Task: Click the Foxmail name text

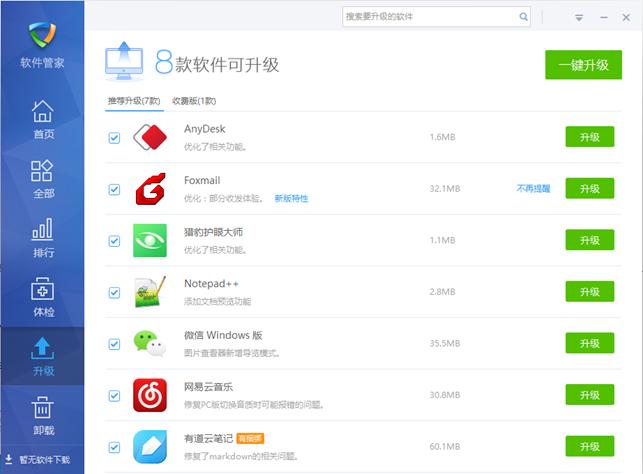Action: point(202,180)
